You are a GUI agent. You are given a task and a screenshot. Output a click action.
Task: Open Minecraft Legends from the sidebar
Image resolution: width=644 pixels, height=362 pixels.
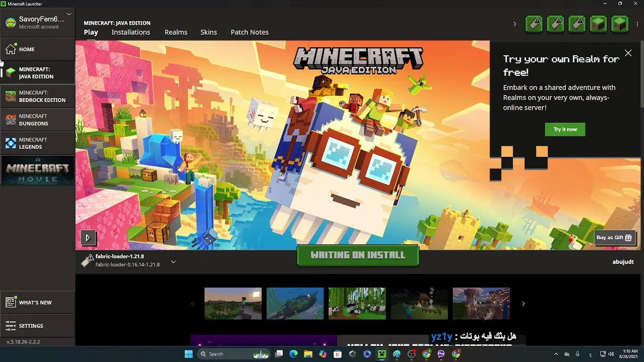tap(37, 143)
